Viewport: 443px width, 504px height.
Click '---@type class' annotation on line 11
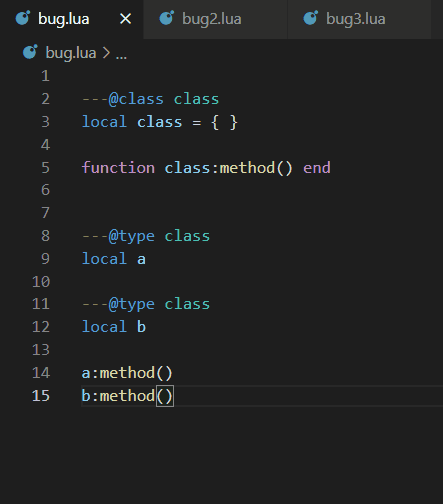click(146, 304)
